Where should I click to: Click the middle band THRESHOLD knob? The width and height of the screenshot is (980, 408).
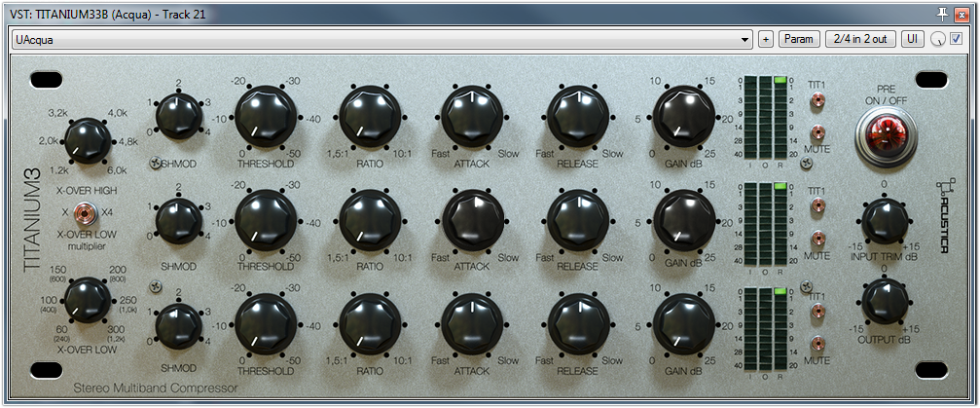click(x=266, y=221)
